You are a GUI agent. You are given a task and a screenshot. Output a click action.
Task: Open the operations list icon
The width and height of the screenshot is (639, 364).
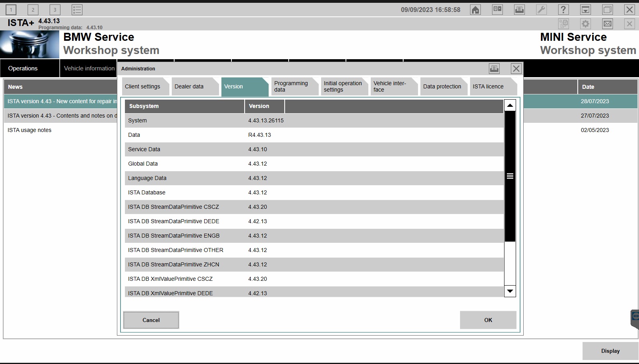pyautogui.click(x=77, y=10)
